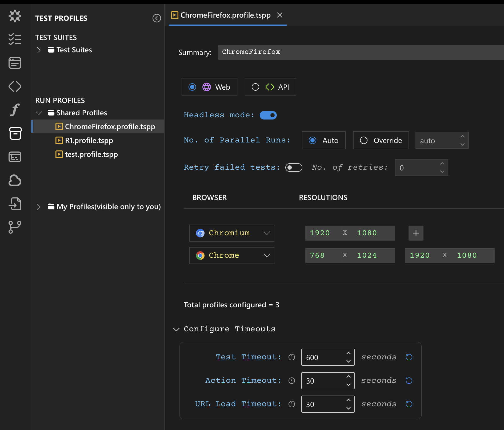Collapse the Test Profiles side panel
Viewport: 504px width, 430px height.
(157, 18)
